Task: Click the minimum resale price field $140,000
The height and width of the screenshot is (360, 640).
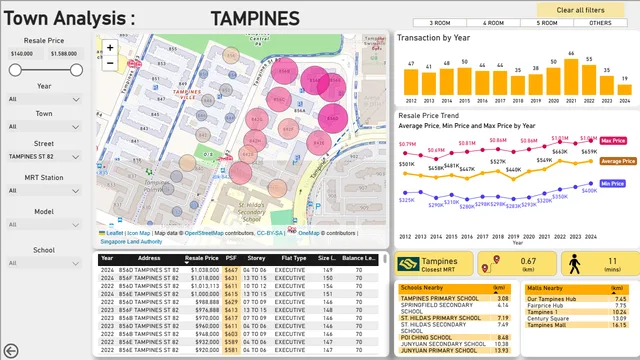Action: pos(26,53)
